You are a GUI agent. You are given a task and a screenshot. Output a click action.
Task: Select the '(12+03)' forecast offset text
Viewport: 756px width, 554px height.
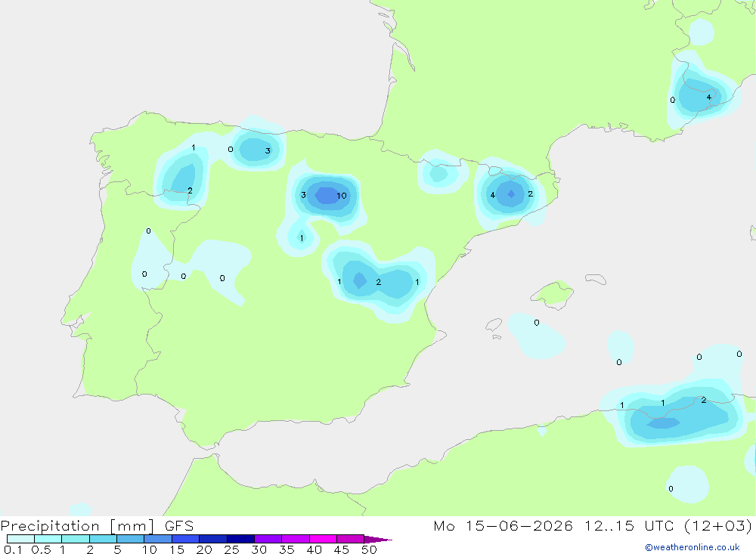pos(718,525)
